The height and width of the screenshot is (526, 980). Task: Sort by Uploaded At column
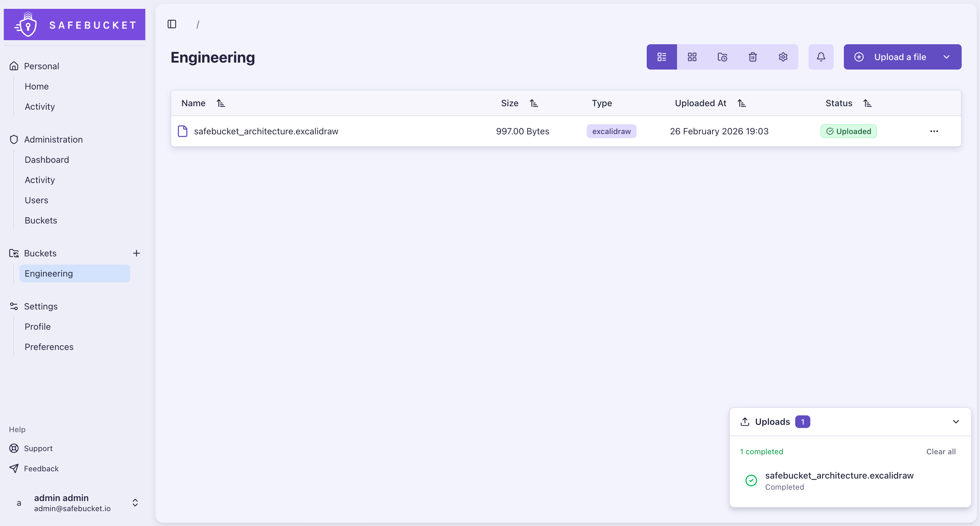(741, 103)
